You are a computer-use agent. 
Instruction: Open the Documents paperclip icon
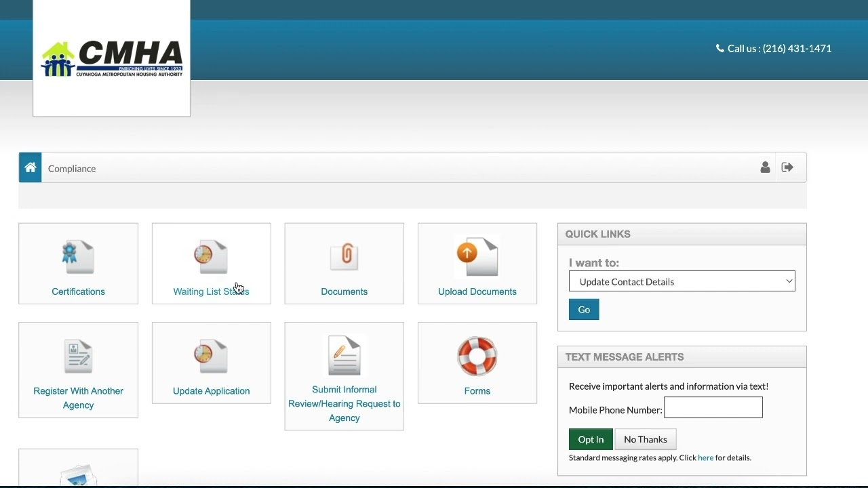pos(344,257)
